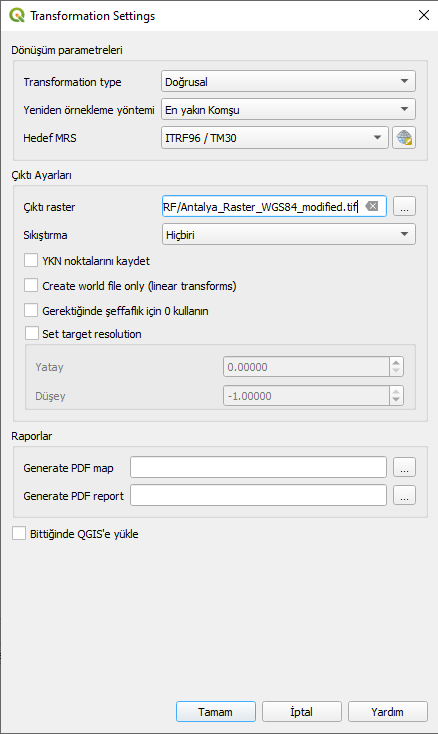The image size is (438, 734).
Task: Click the Hedef MRS label
Action: tap(50, 138)
